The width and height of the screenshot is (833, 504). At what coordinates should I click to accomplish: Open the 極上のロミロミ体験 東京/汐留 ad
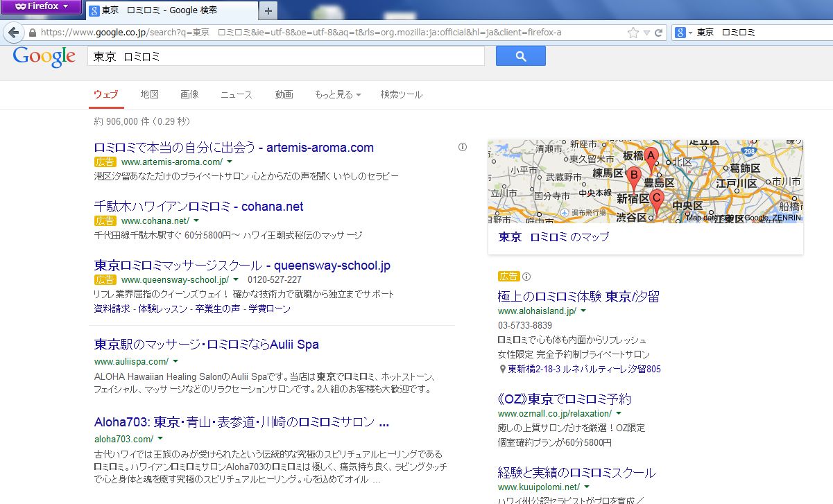[x=578, y=297]
